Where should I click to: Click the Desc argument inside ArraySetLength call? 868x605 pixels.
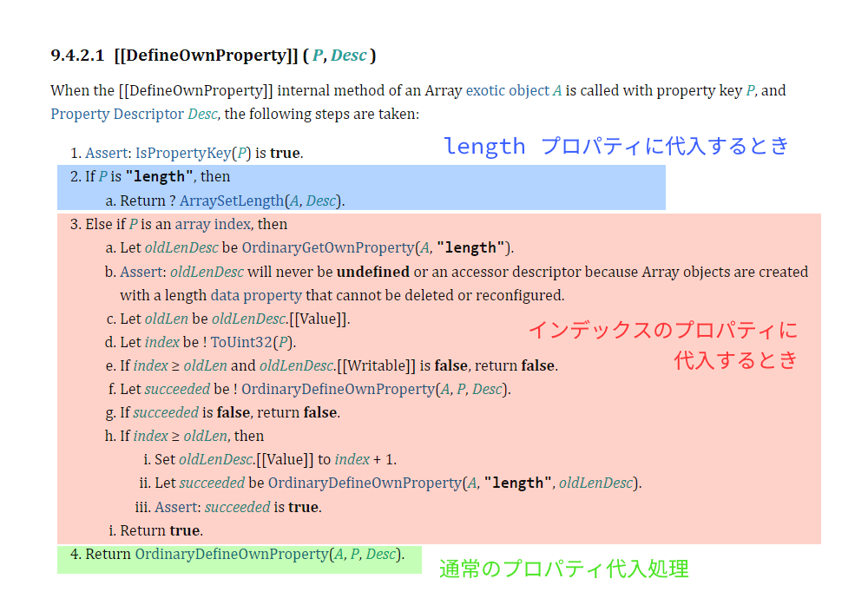[322, 200]
